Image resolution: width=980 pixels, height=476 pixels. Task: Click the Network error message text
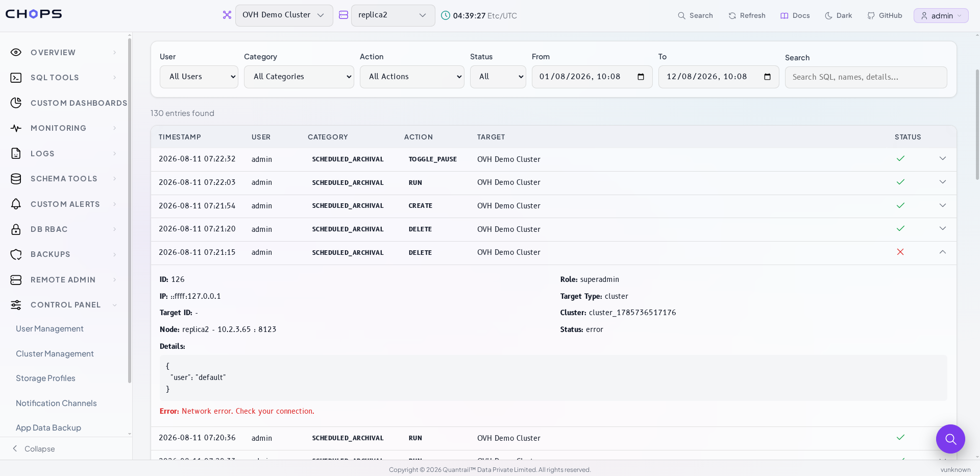coord(248,411)
